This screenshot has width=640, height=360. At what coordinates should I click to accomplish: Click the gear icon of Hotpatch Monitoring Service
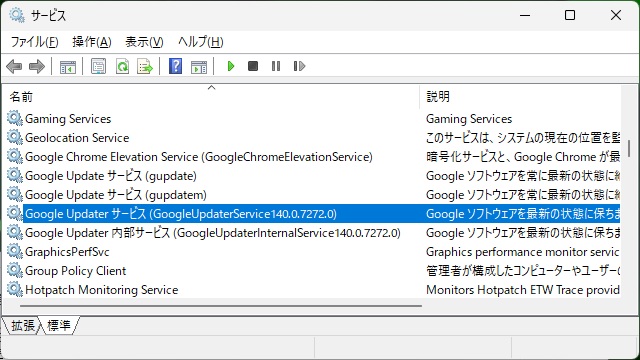pyautogui.click(x=15, y=289)
